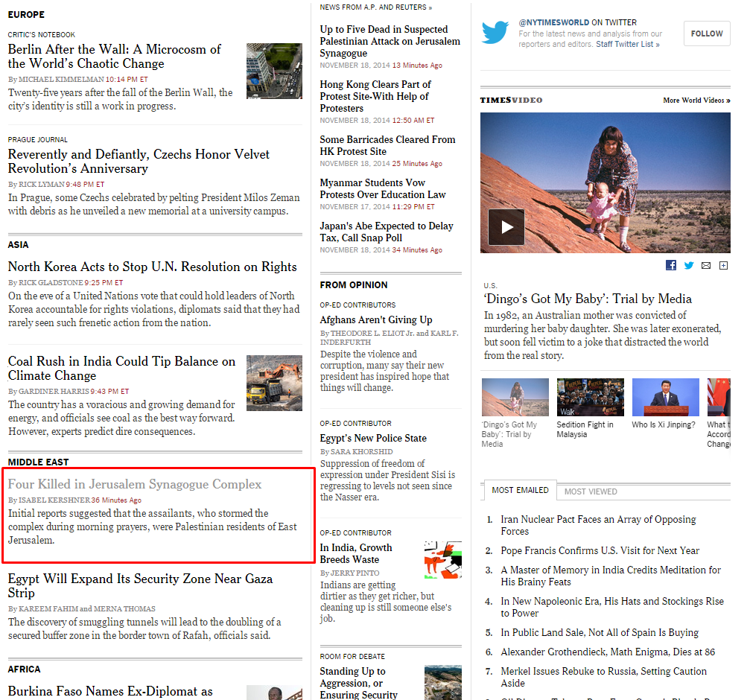The image size is (750, 700).
Task: Share the video on Facebook
Action: point(671,266)
